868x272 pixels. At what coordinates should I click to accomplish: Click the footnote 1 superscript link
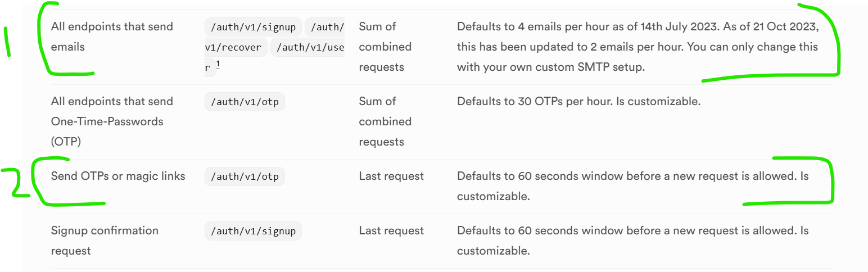218,65
